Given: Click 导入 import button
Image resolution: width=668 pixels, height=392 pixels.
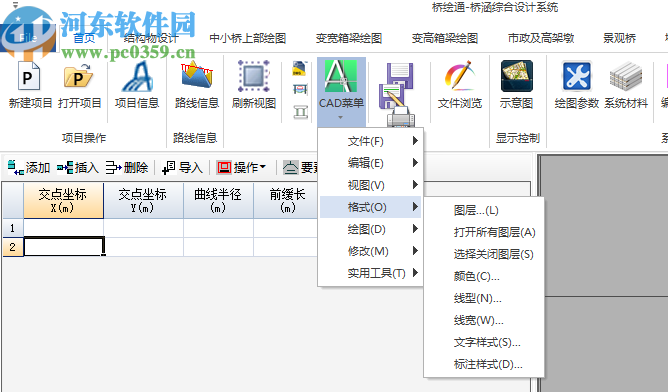Looking at the screenshot, I should (x=182, y=167).
